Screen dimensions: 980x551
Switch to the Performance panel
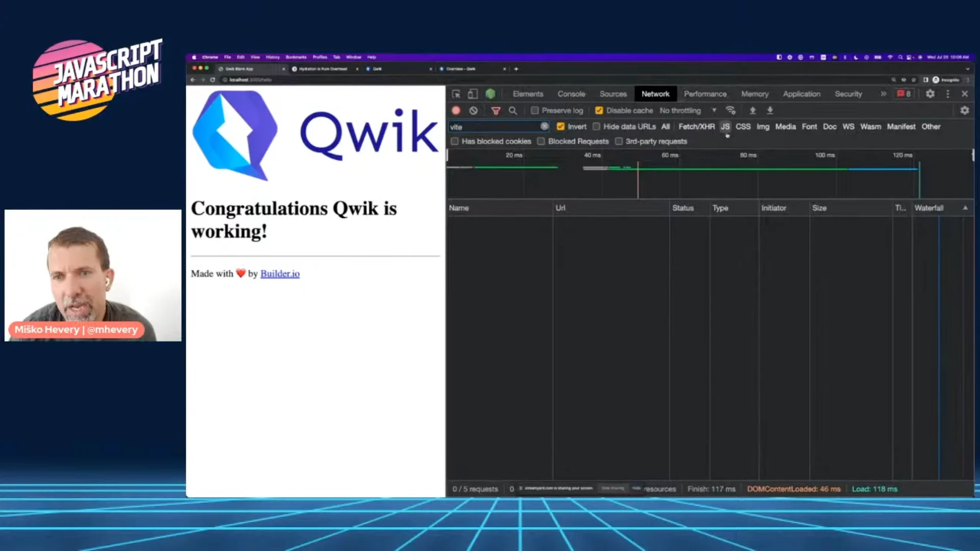pos(705,94)
